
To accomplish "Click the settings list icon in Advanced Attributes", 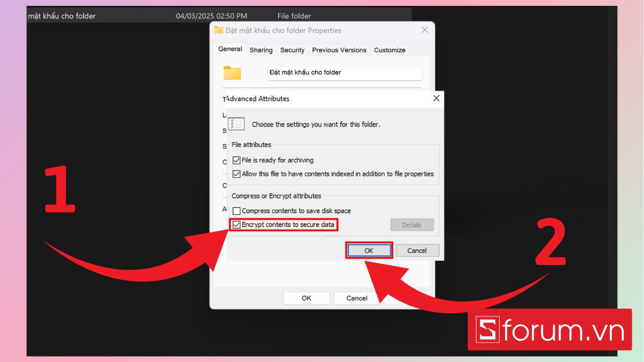I will click(x=236, y=124).
